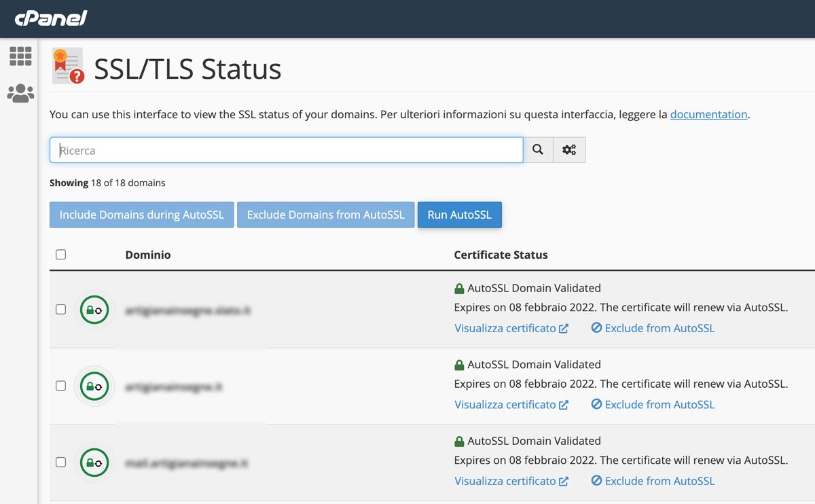The width and height of the screenshot is (815, 504).
Task: Click the Run AutoSSL button
Action: (x=459, y=215)
